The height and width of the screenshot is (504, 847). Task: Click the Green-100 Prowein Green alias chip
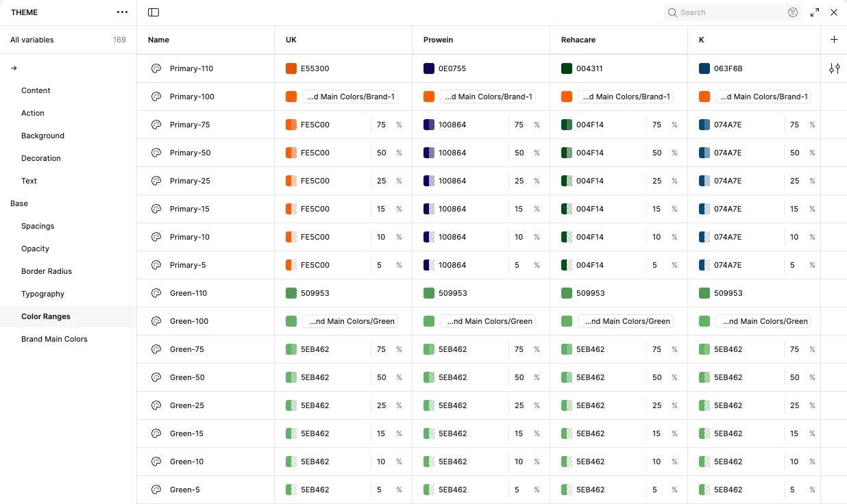click(488, 321)
